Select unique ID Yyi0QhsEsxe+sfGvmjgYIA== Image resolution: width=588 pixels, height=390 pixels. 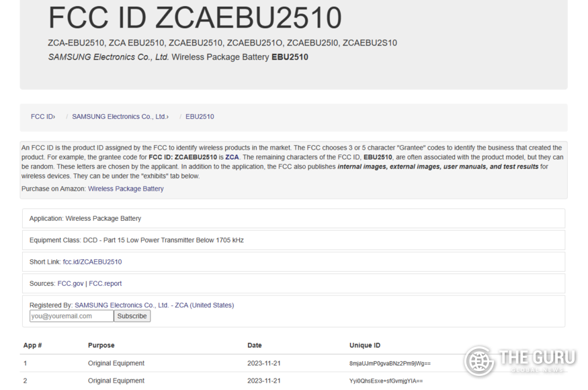(386, 381)
